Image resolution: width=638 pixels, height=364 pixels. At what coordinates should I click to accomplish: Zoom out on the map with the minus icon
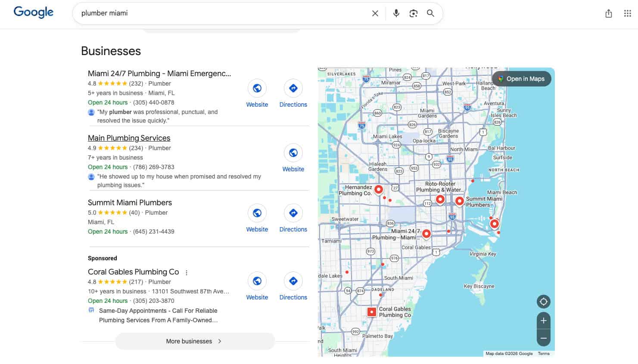pyautogui.click(x=543, y=338)
